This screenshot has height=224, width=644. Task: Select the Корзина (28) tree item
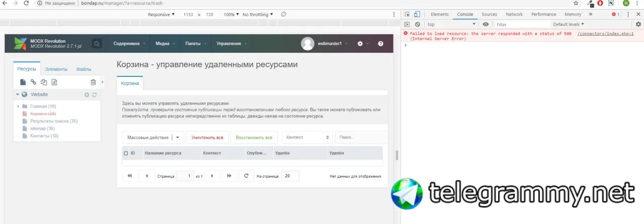pos(43,114)
